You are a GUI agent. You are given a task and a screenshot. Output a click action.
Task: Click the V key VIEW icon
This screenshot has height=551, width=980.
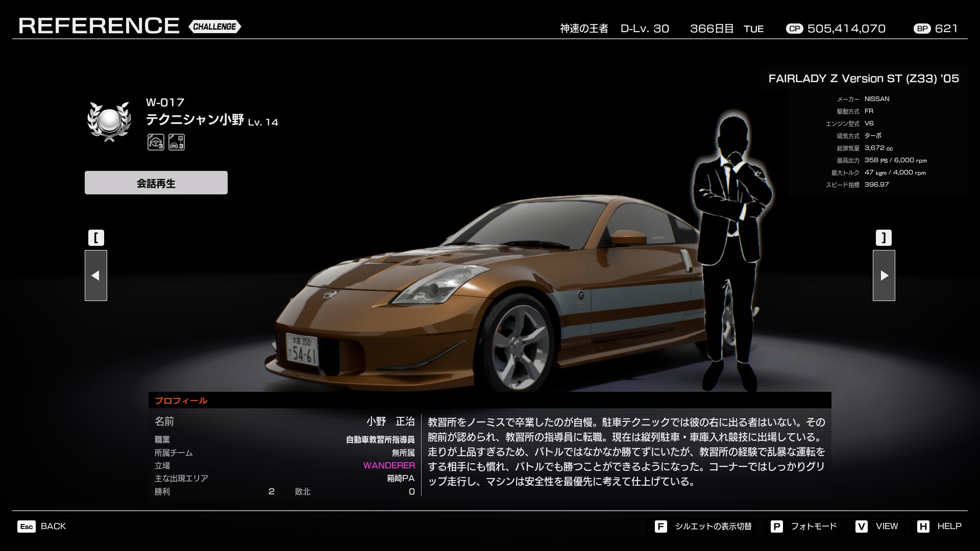(861, 527)
